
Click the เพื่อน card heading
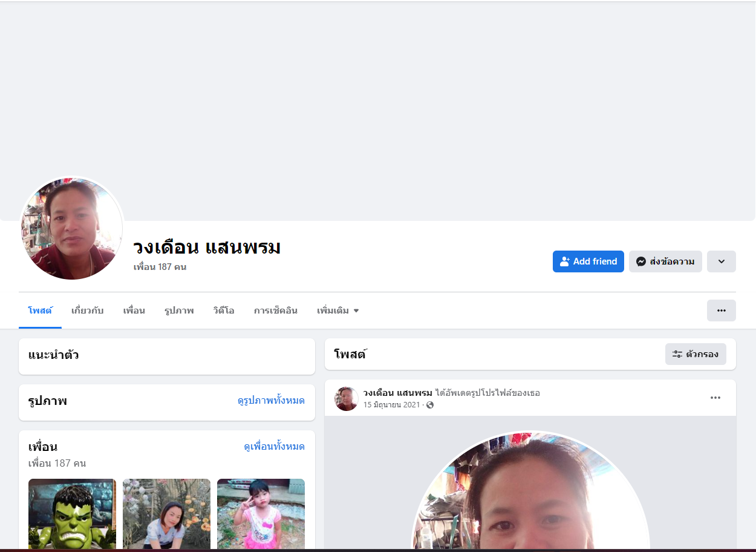tap(43, 447)
